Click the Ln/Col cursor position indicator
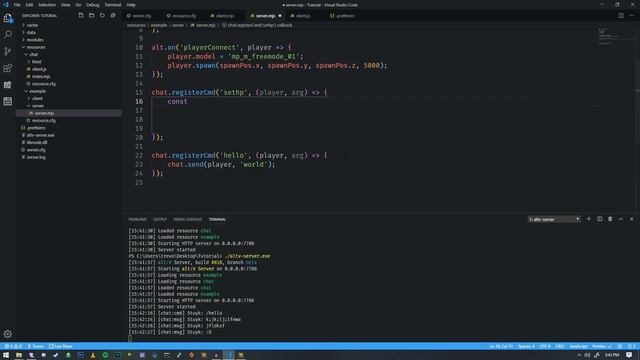 501,346
